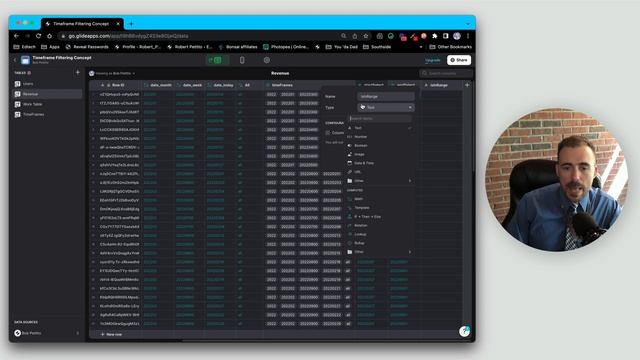Open the Type dropdown showing Text
Image resolution: width=640 pixels, height=360 pixels.
[x=386, y=107]
